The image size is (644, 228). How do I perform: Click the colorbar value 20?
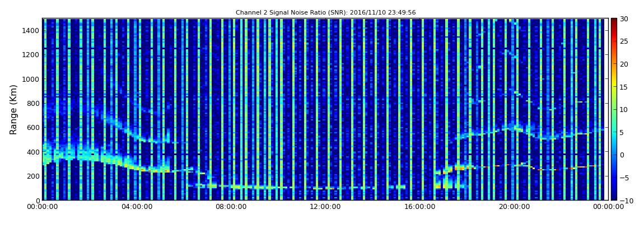tap(624, 64)
